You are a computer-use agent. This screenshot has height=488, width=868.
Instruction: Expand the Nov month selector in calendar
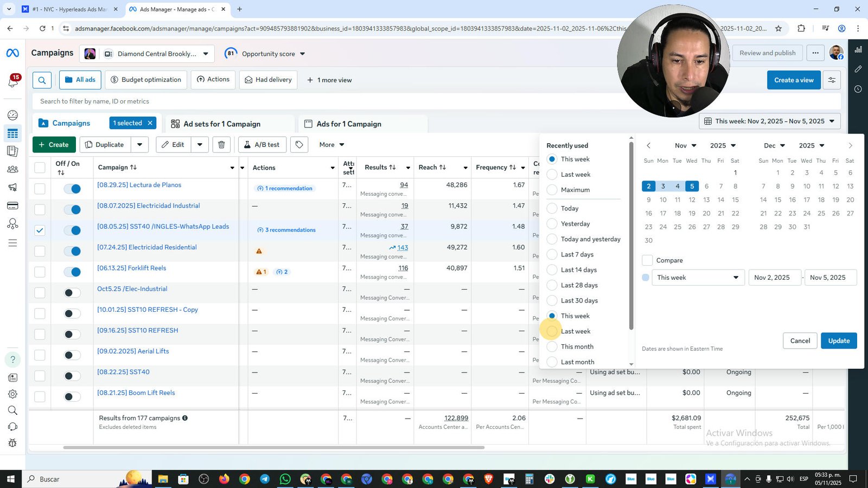tap(684, 145)
